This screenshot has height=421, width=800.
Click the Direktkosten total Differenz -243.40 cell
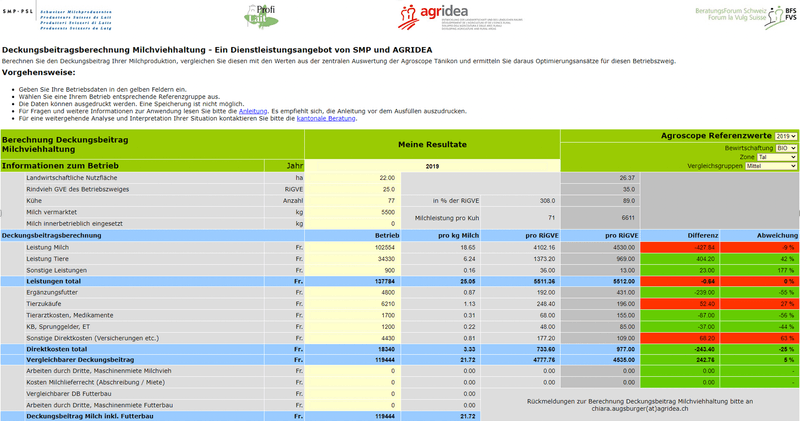pos(680,350)
